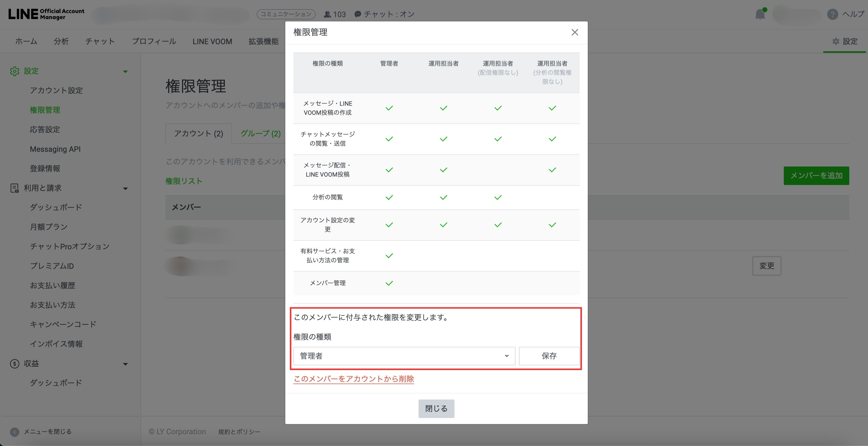The width and height of the screenshot is (868, 446).
Task: Click the メニューを閉じる arrow icon
Action: pos(14,432)
